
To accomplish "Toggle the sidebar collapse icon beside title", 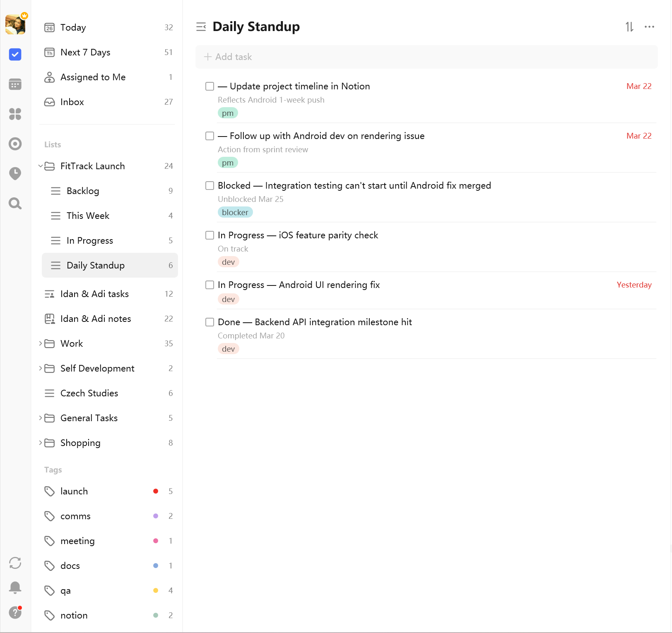I will click(x=201, y=27).
